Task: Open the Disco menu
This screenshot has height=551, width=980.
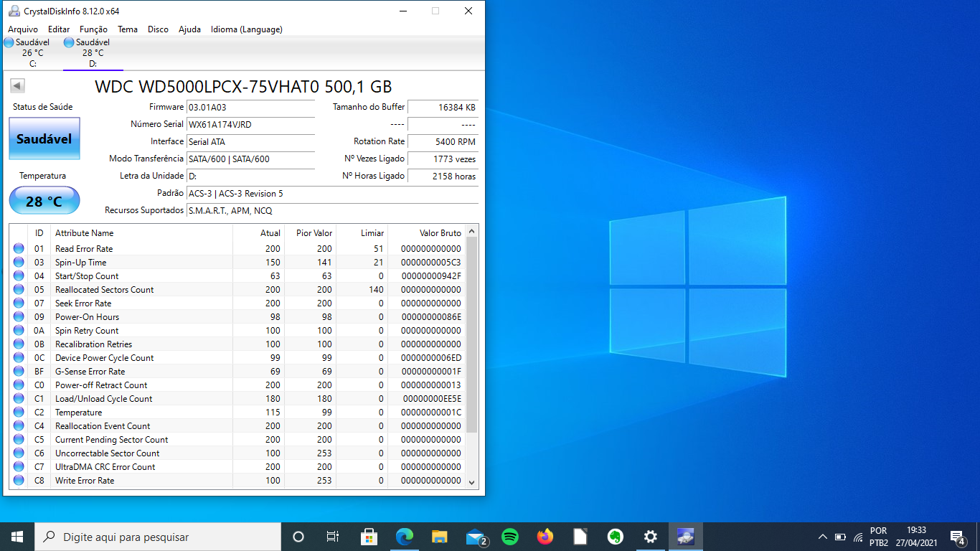Action: pyautogui.click(x=158, y=29)
